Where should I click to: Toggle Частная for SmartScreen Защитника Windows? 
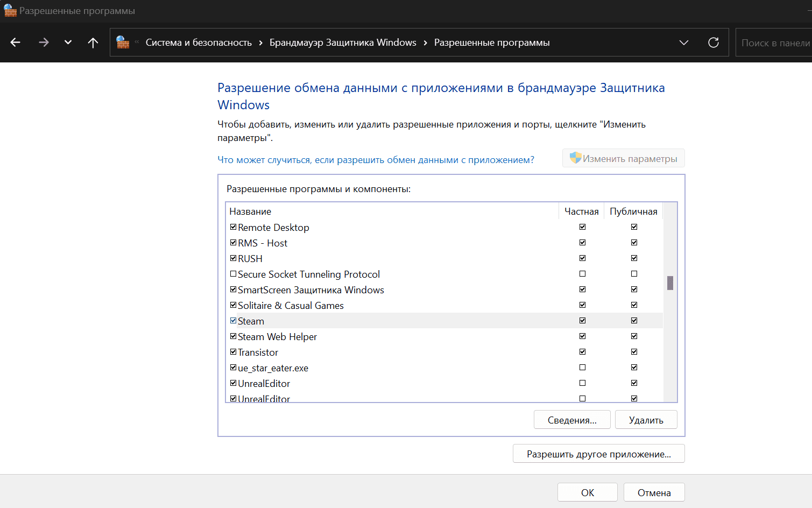coord(582,290)
